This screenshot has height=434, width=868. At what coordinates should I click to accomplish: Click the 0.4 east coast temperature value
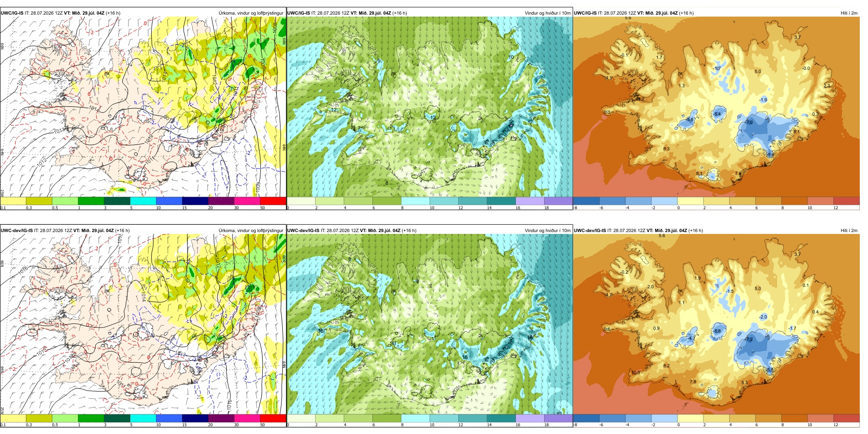[x=815, y=312]
